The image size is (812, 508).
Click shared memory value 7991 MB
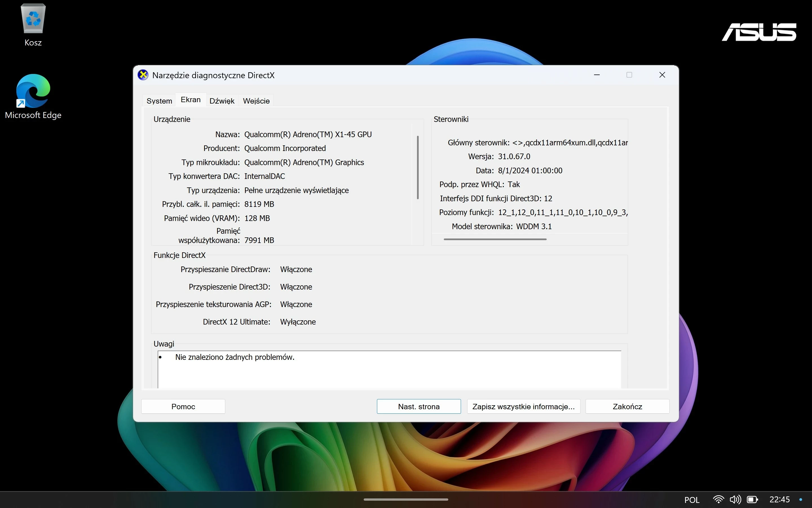[259, 240]
